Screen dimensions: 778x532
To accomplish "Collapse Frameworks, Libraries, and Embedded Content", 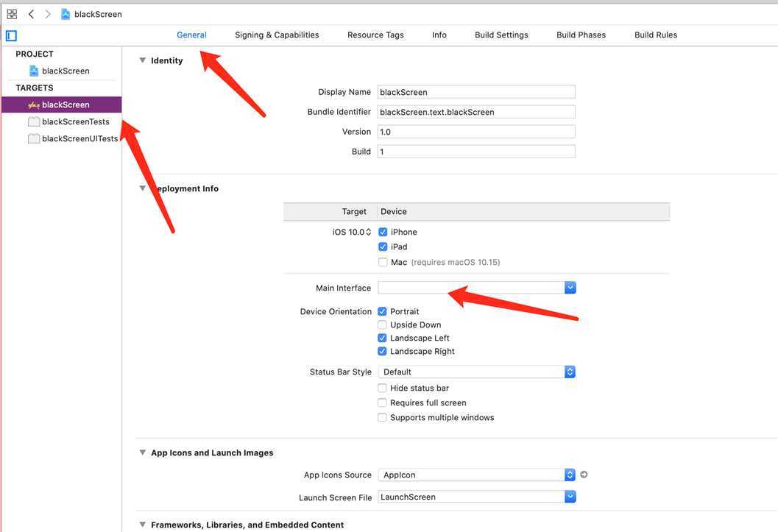I will click(142, 525).
